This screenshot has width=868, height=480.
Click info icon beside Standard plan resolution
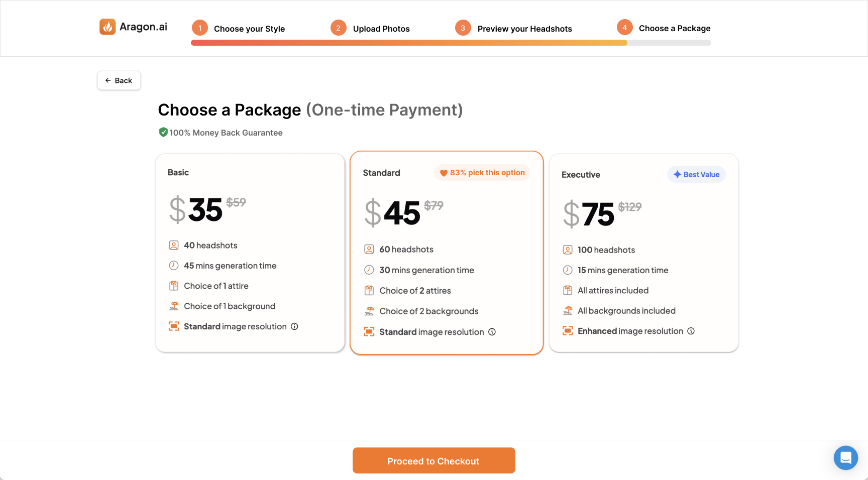click(x=492, y=332)
